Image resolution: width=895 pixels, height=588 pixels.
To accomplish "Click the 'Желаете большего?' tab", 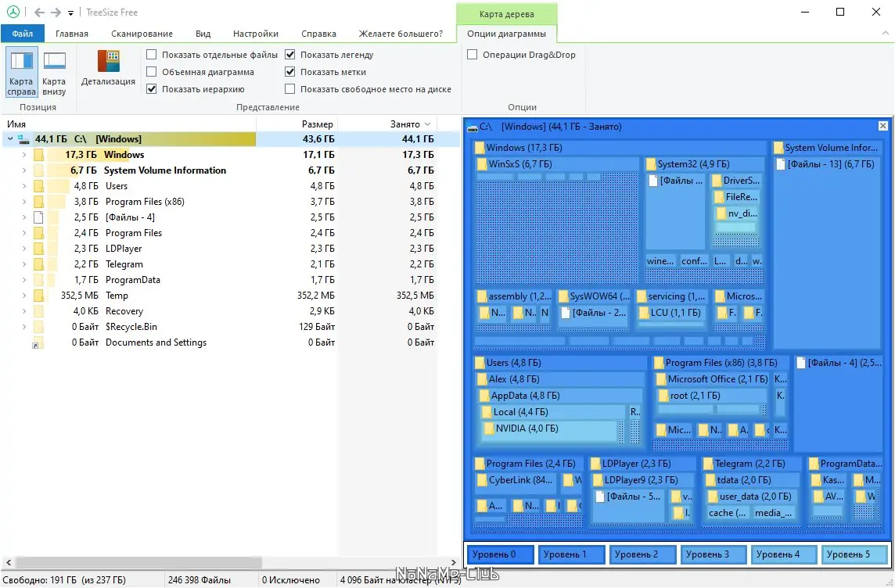I will tap(401, 34).
